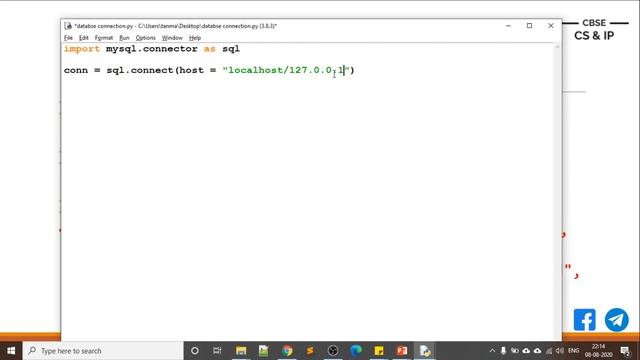Click the microphone tray icon
640x360 pixels.
point(503,351)
